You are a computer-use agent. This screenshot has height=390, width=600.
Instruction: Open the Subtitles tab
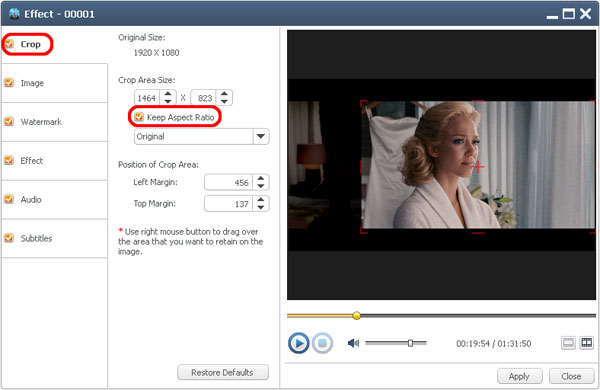[54, 238]
